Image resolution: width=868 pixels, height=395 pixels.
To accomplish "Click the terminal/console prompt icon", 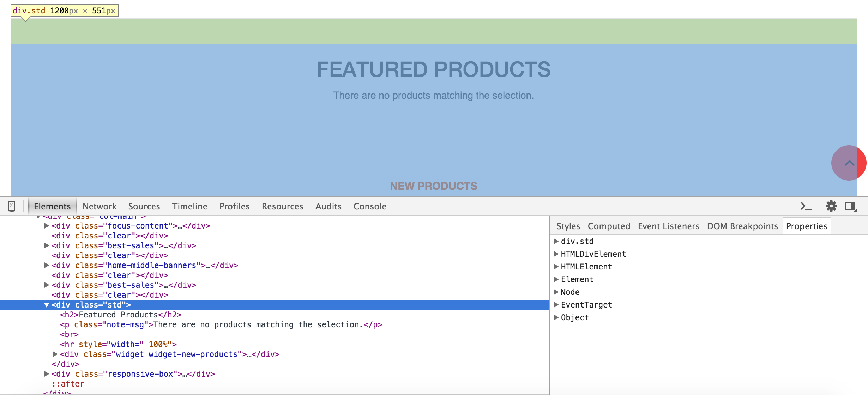I will point(806,206).
